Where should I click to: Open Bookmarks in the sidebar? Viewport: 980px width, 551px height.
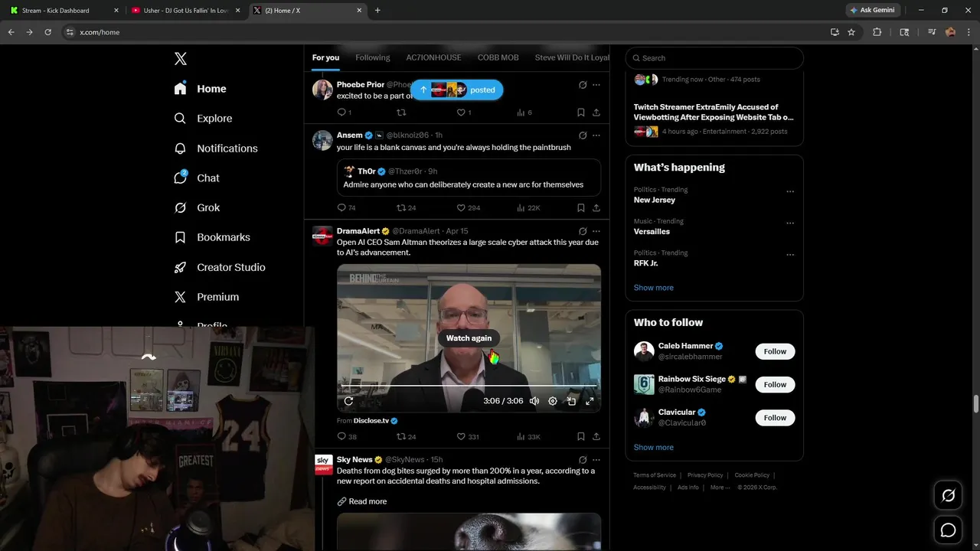tap(212, 237)
